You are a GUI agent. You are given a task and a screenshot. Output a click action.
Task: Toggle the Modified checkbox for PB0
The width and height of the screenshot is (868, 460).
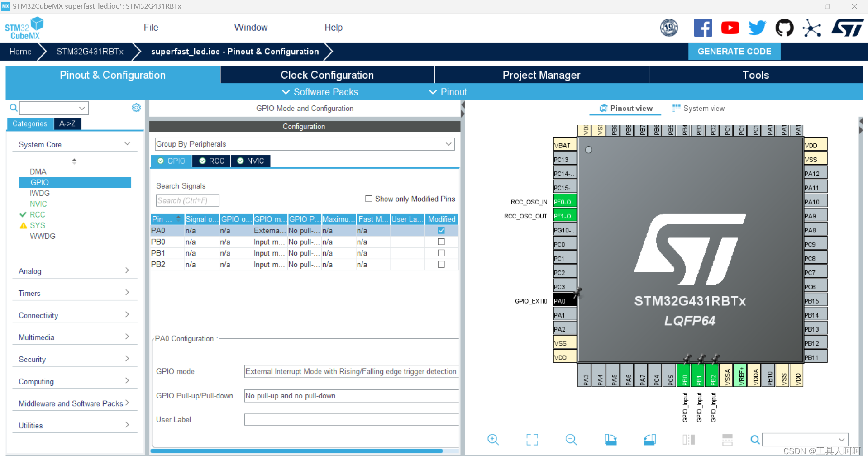coord(441,242)
